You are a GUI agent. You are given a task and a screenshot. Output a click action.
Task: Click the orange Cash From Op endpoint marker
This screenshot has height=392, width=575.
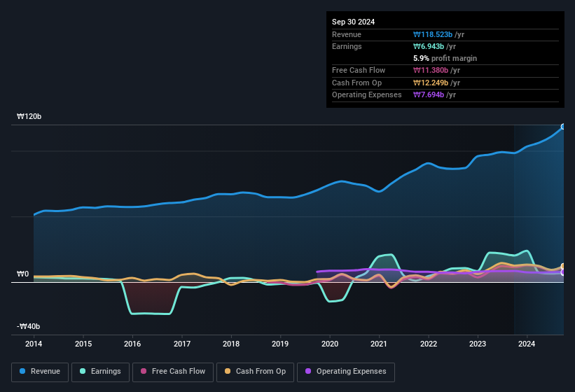pyautogui.click(x=563, y=267)
